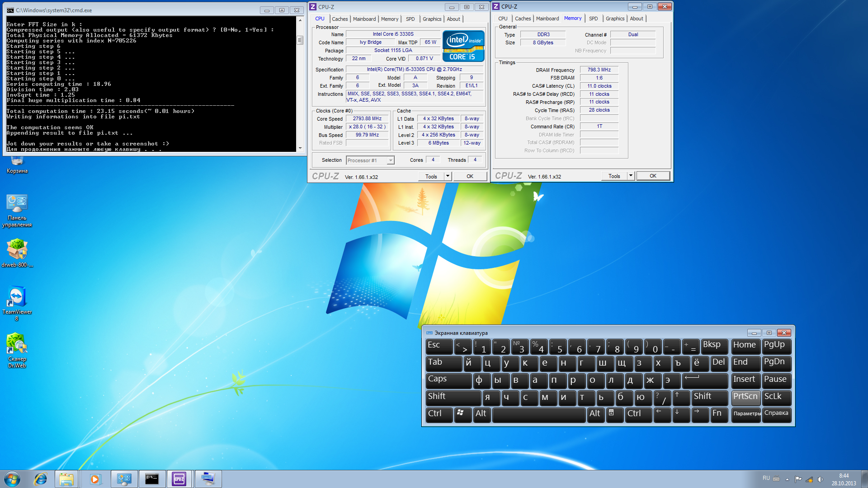Expand Tools dropdown arrow in left CPU-Z
The image size is (868, 488).
(448, 176)
